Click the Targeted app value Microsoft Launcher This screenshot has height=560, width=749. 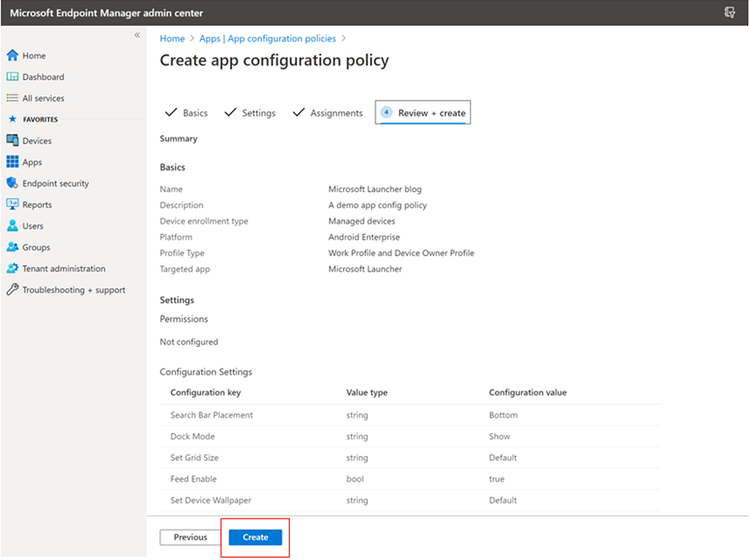365,269
